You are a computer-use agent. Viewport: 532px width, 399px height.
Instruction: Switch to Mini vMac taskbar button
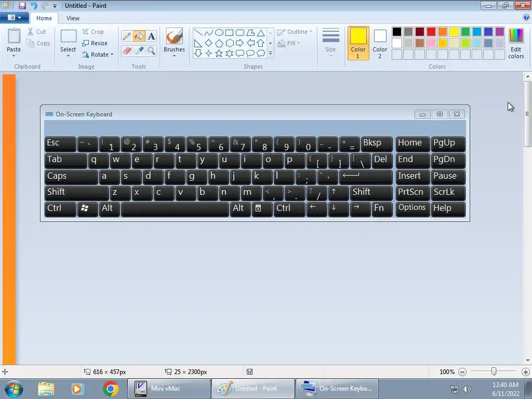coord(169,389)
